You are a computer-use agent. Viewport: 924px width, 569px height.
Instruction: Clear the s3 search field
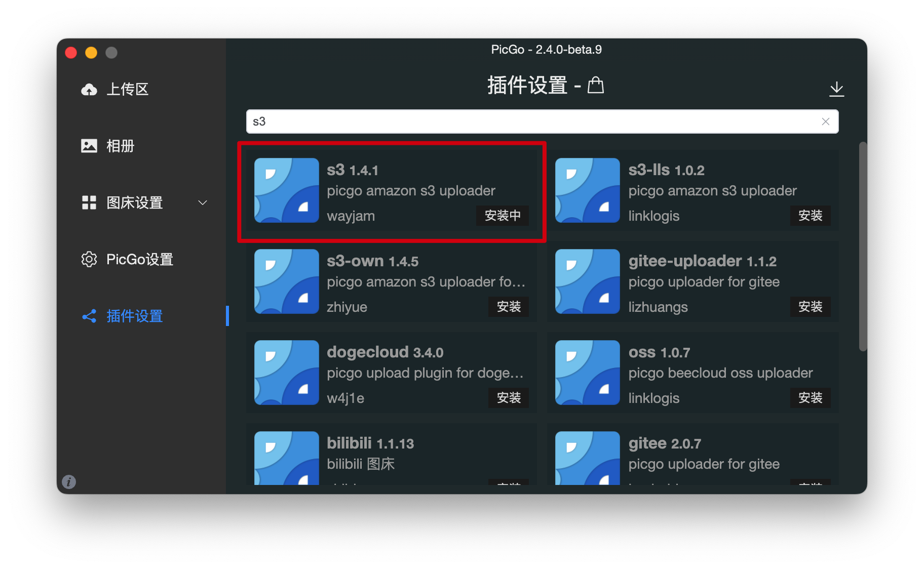[x=826, y=121]
